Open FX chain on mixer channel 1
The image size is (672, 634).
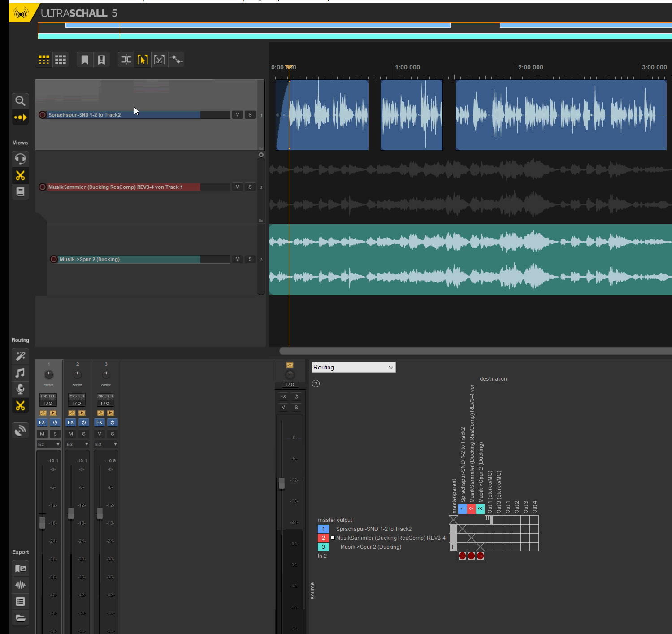point(42,422)
